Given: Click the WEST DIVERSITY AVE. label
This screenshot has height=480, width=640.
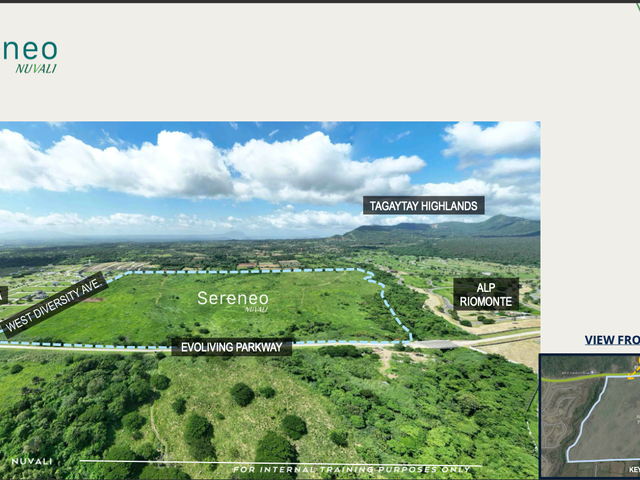Looking at the screenshot, I should click(53, 305).
